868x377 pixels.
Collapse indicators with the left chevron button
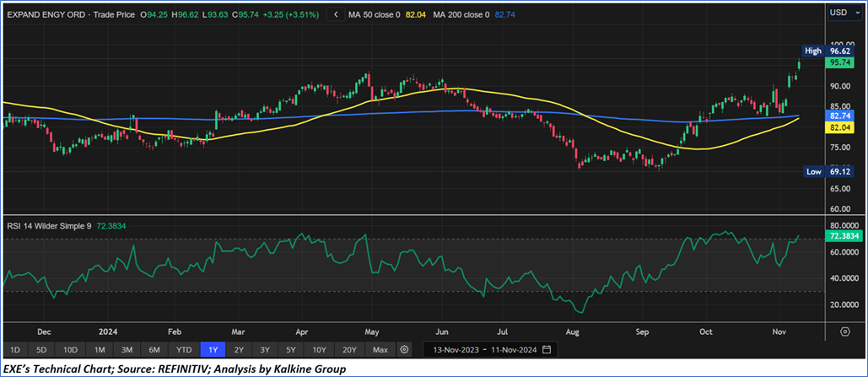click(x=336, y=14)
